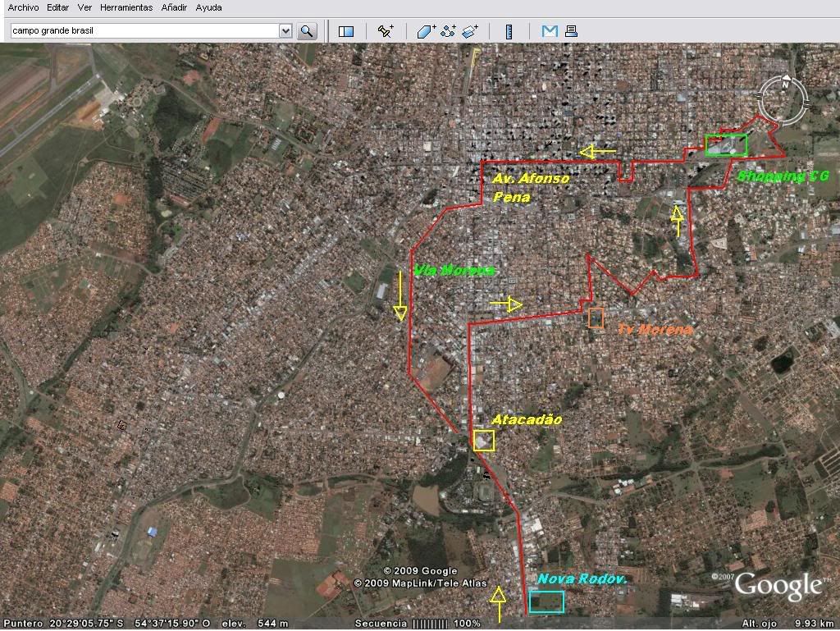Screen dimensions: 840x631
Task: Toggle the sidebar panel icon
Action: coord(346,31)
